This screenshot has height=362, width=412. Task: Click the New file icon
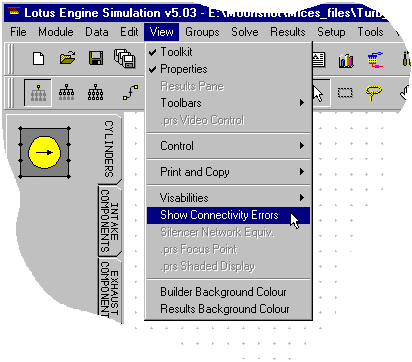tap(39, 59)
